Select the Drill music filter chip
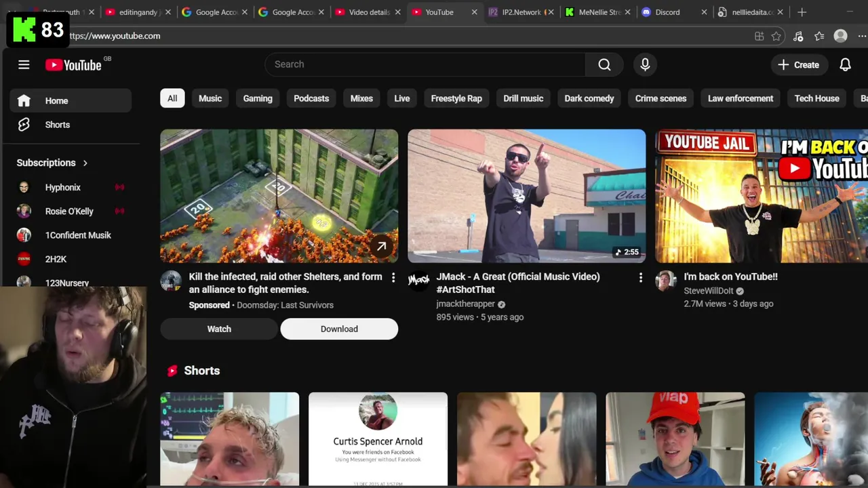The height and width of the screenshot is (488, 868). tap(524, 98)
